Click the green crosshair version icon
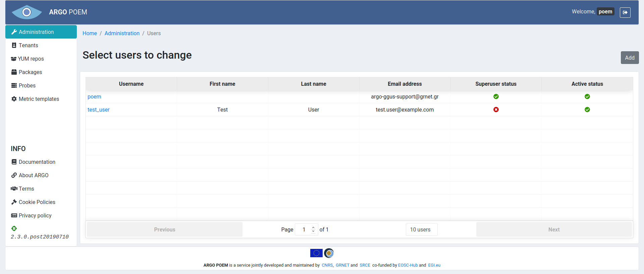The width and height of the screenshot is (644, 274). point(14,228)
